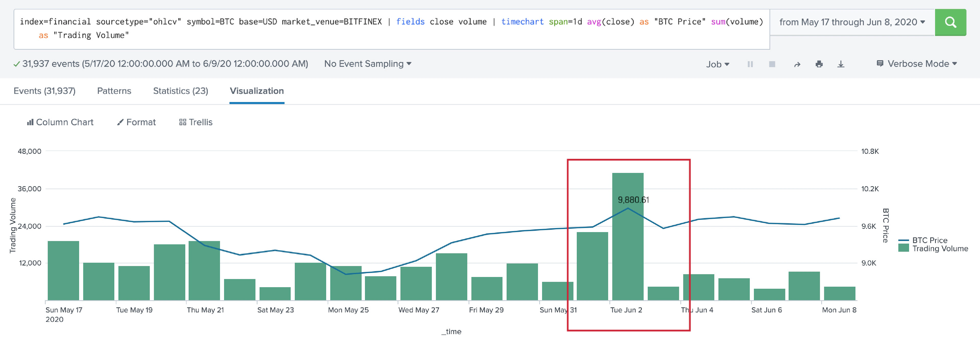
Task: Click the 9.0K right axis value
Action: point(868,263)
